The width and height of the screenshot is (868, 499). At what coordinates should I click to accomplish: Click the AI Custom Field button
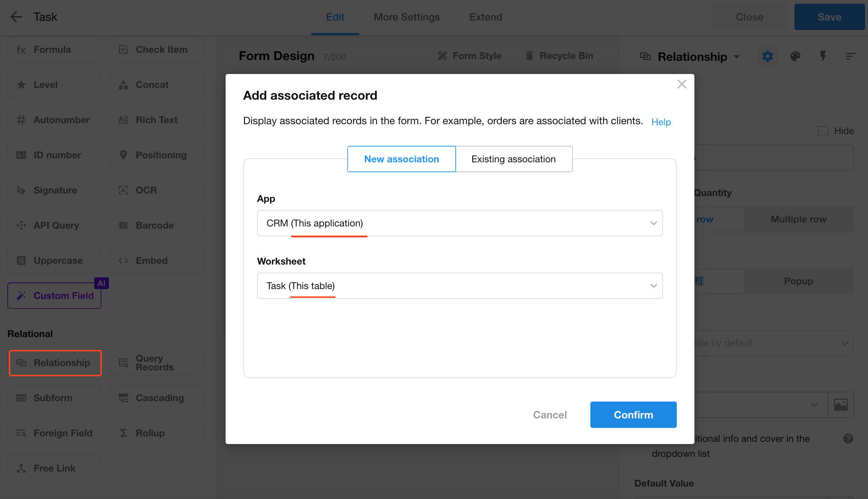[54, 296]
